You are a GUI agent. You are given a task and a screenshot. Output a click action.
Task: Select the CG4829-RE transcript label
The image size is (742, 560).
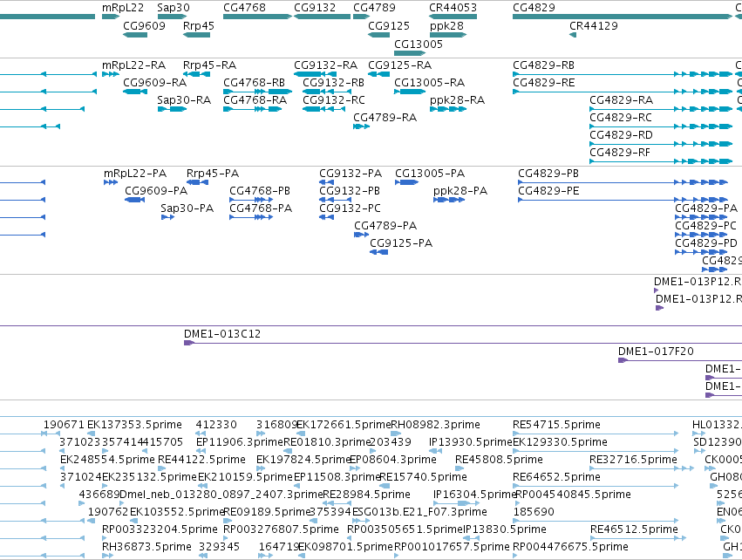point(544,83)
